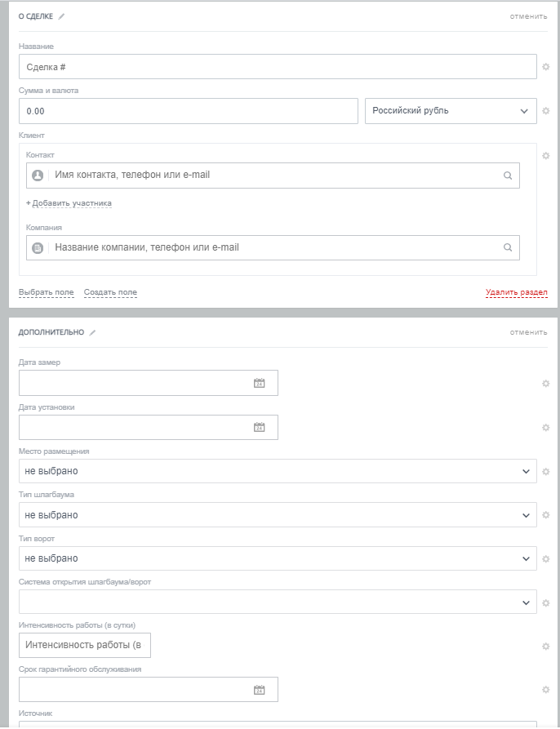Open Система открытия шлагбаума/ворот dropdown
Viewport: 560px width, 729px height.
tap(278, 602)
